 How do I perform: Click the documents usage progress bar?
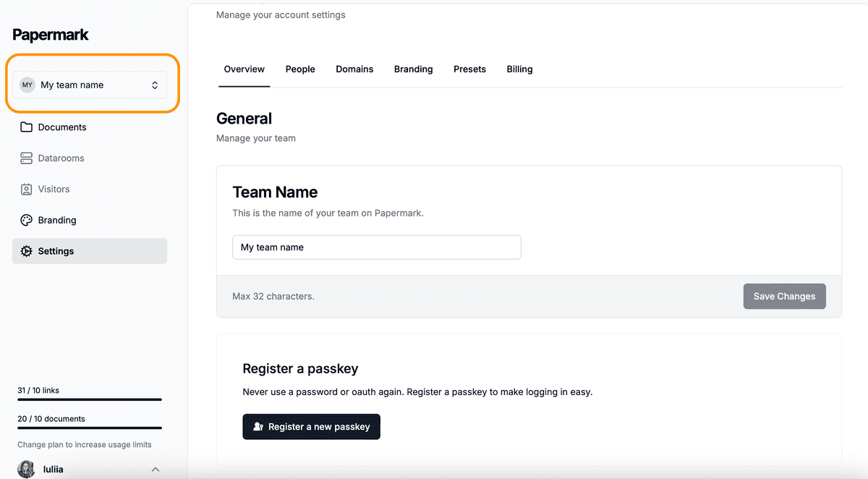pos(90,428)
